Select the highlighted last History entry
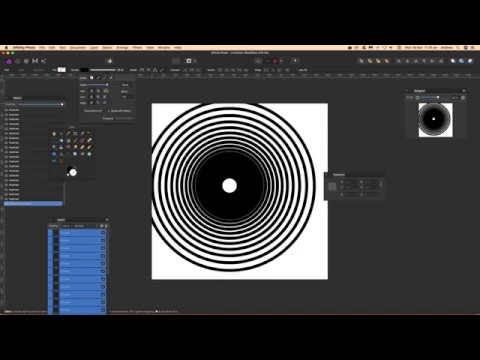This screenshot has height=360, width=480. (x=33, y=204)
